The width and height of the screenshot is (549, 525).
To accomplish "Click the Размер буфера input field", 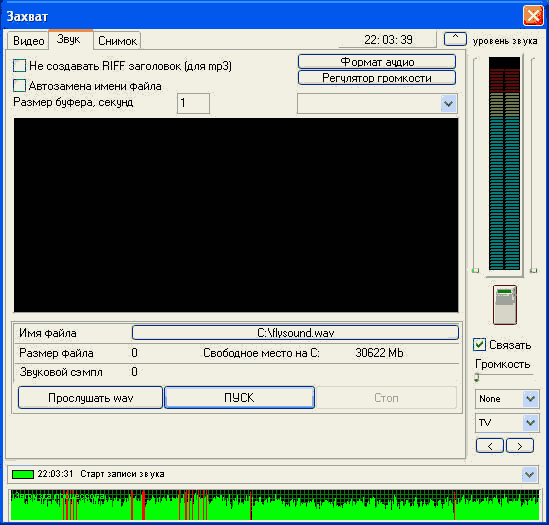I will [x=193, y=103].
